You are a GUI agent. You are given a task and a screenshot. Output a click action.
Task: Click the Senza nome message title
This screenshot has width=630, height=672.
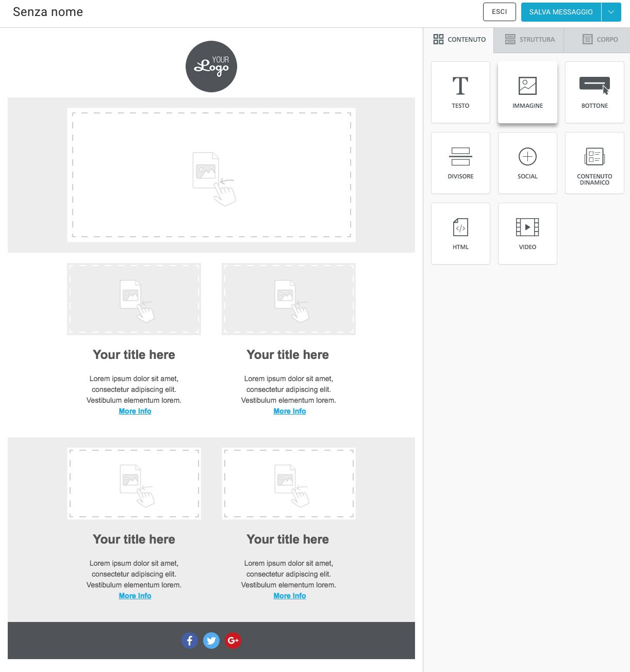click(x=48, y=12)
